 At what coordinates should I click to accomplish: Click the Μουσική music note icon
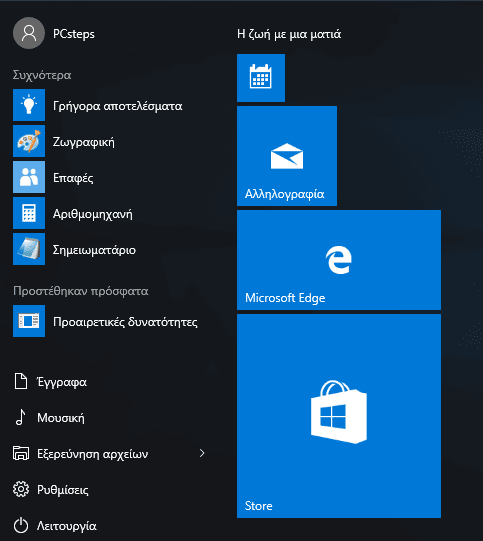click(x=21, y=417)
